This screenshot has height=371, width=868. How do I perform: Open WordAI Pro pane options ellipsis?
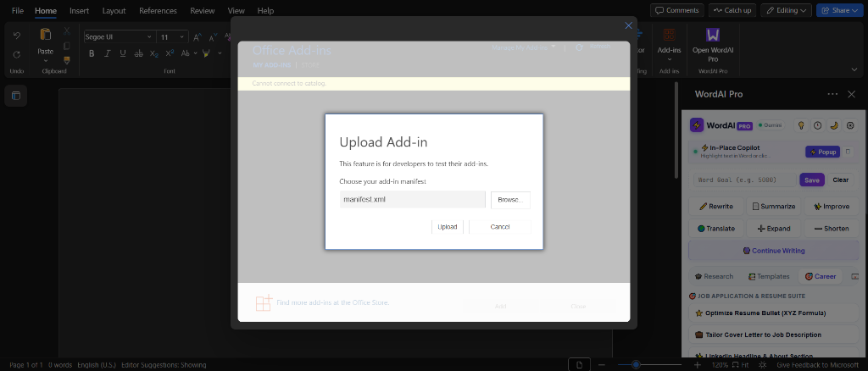(832, 94)
